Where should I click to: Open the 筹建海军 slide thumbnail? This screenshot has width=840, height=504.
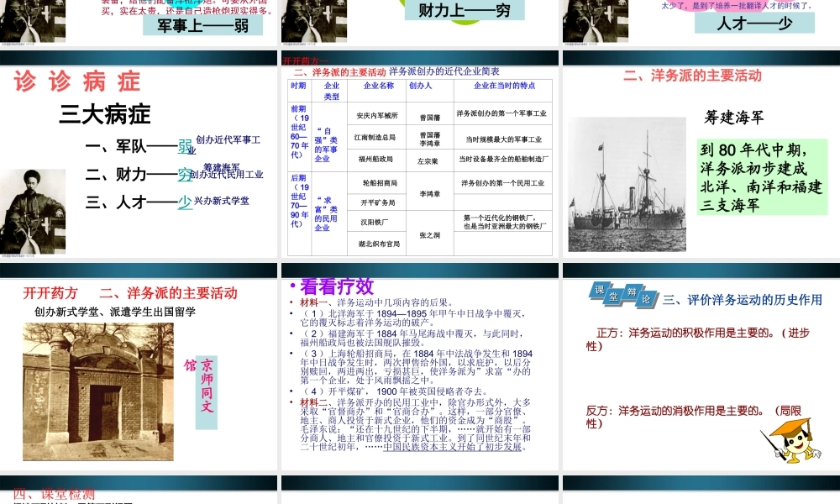701,155
